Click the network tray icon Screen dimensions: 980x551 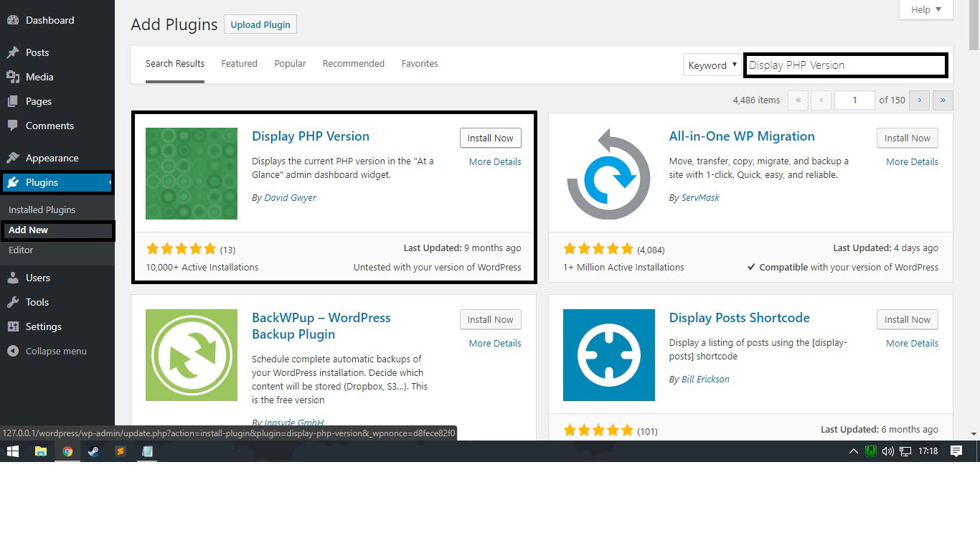pos(905,451)
